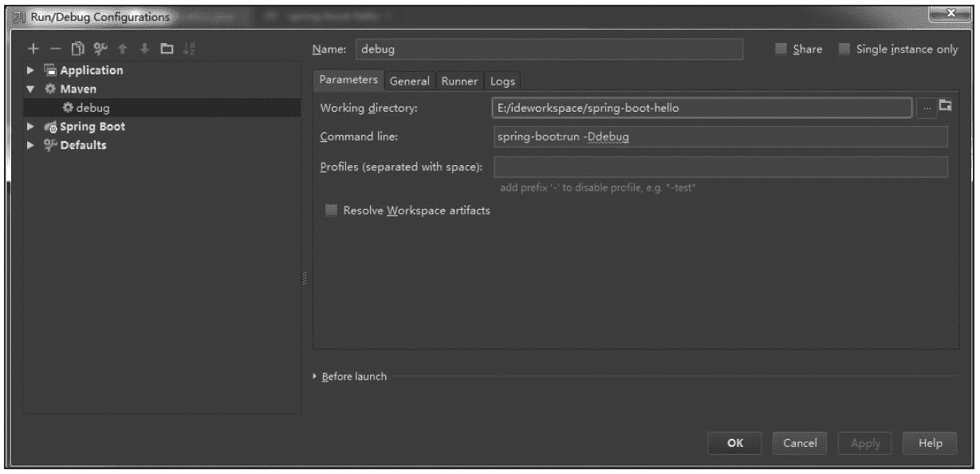Image resolution: width=980 pixels, height=474 pixels.
Task: Expand the Before launch section
Action: point(314,377)
